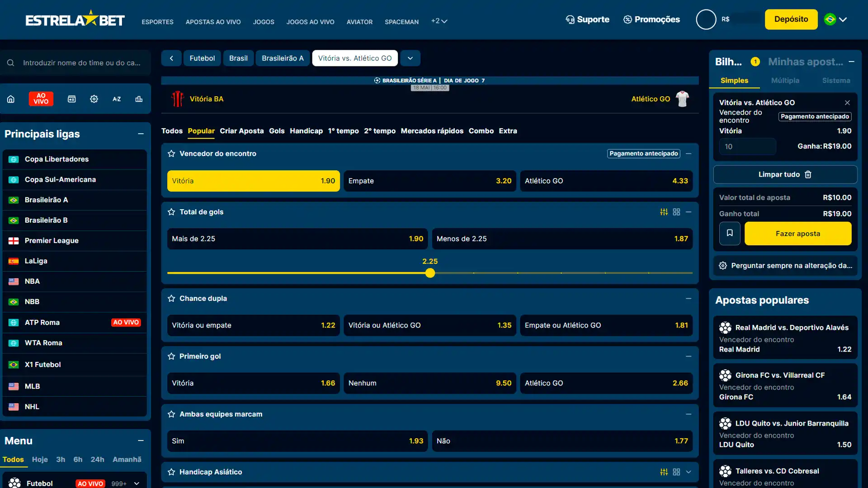This screenshot has height=488, width=868.
Task: Select the A-Z sorting icon in sidebar
Action: pos(117,99)
